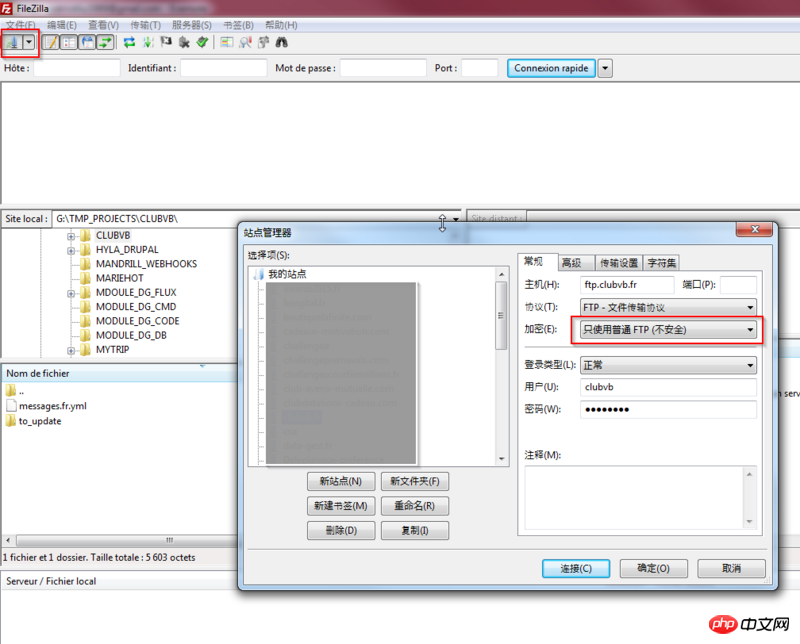This screenshot has height=644, width=800.
Task: Open the Connexion rapide history dropdown arrow
Action: point(605,68)
